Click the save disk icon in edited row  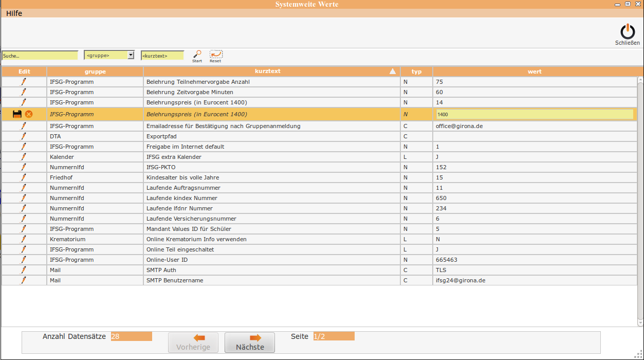point(17,114)
